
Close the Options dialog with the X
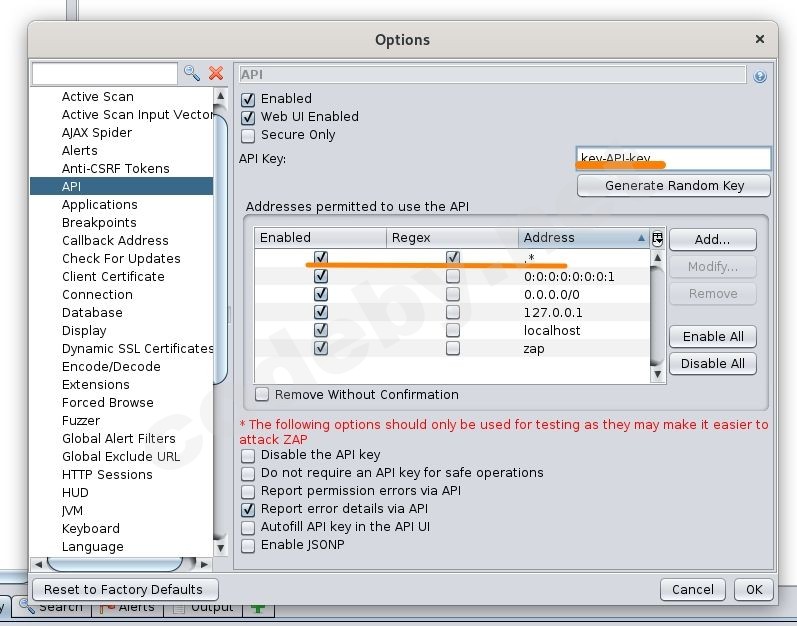760,40
